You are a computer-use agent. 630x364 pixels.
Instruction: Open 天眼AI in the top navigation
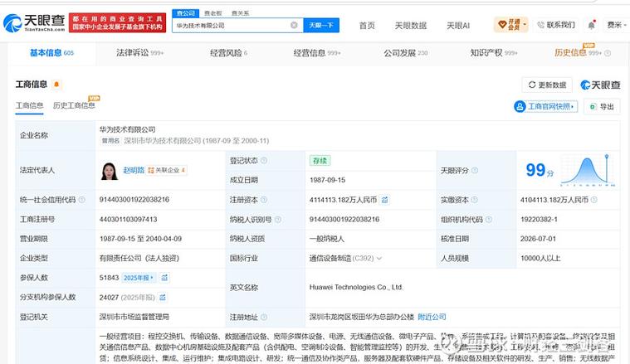(458, 25)
